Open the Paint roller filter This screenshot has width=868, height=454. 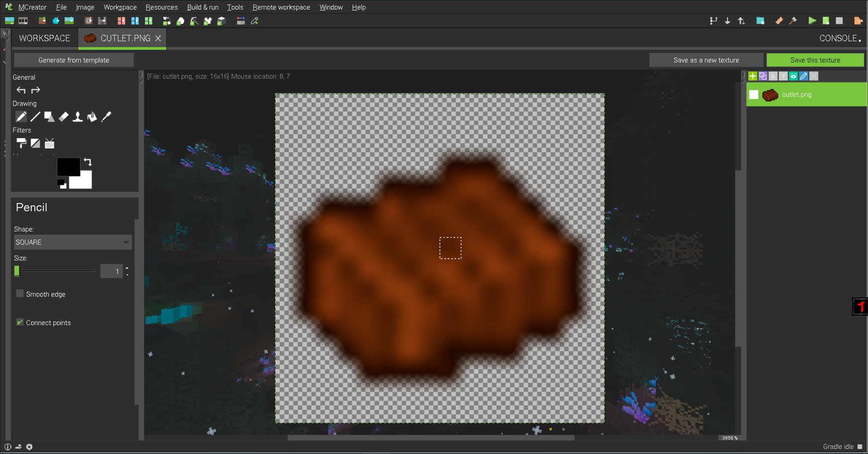pos(21,143)
